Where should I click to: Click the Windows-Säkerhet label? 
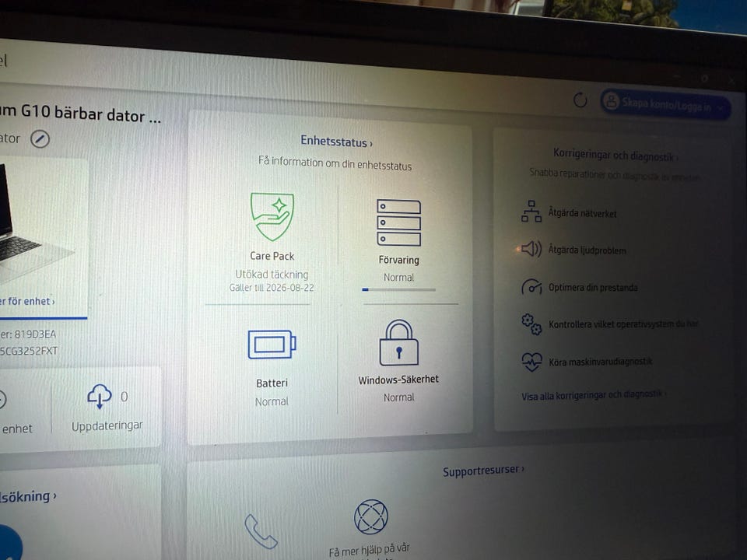pos(398,380)
